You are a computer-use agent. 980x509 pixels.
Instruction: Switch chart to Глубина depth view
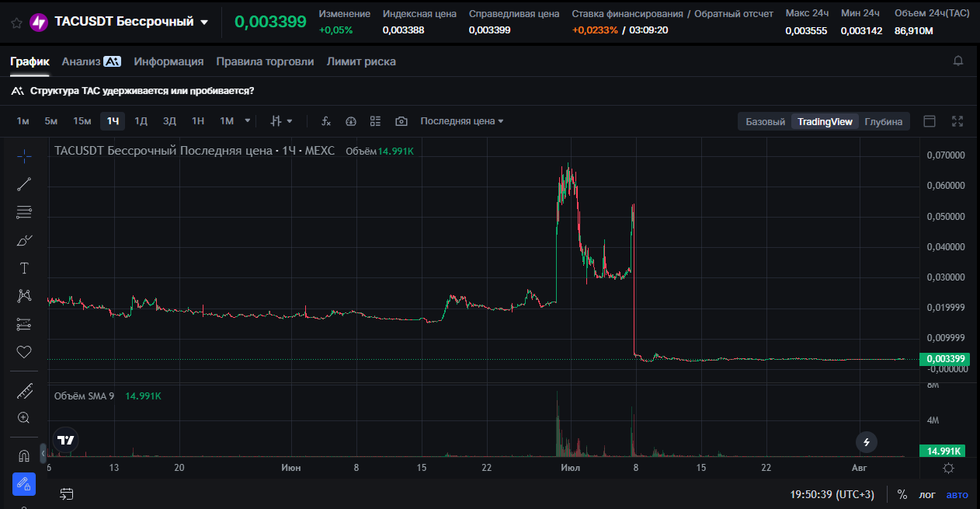tap(884, 121)
